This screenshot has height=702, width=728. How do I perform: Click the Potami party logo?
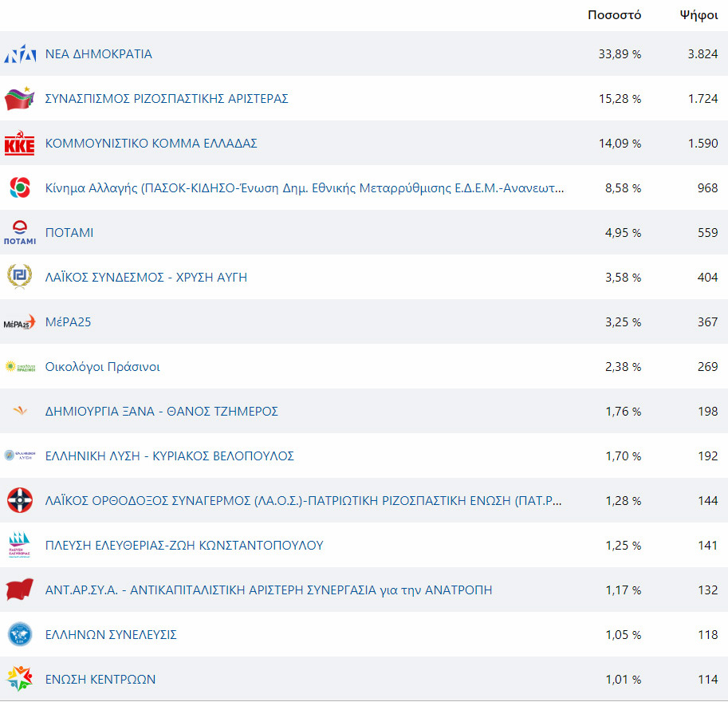tap(19, 233)
